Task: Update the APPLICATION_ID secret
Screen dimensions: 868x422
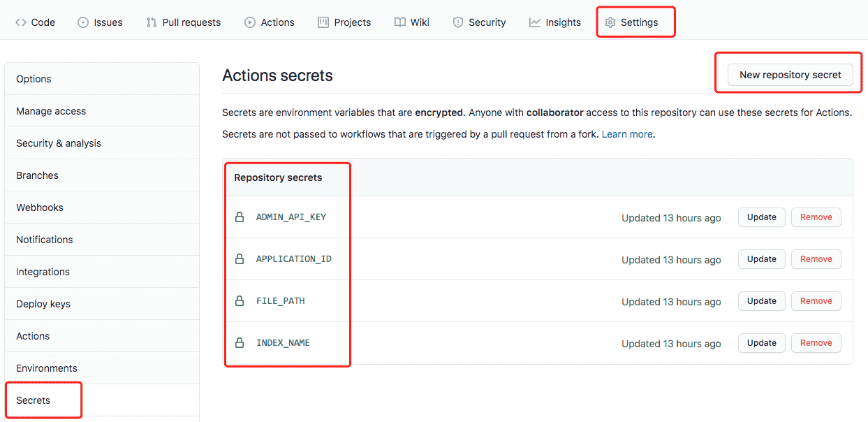Action: (762, 259)
